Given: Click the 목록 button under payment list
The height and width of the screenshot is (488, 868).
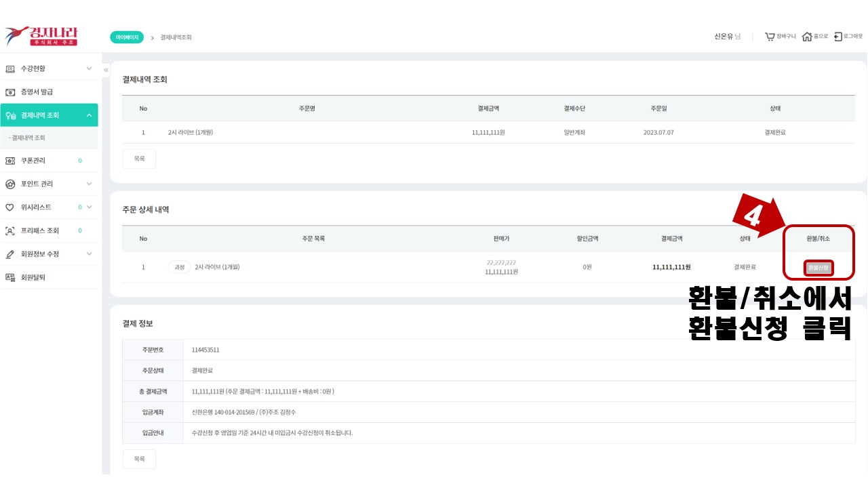Looking at the screenshot, I should tap(139, 159).
